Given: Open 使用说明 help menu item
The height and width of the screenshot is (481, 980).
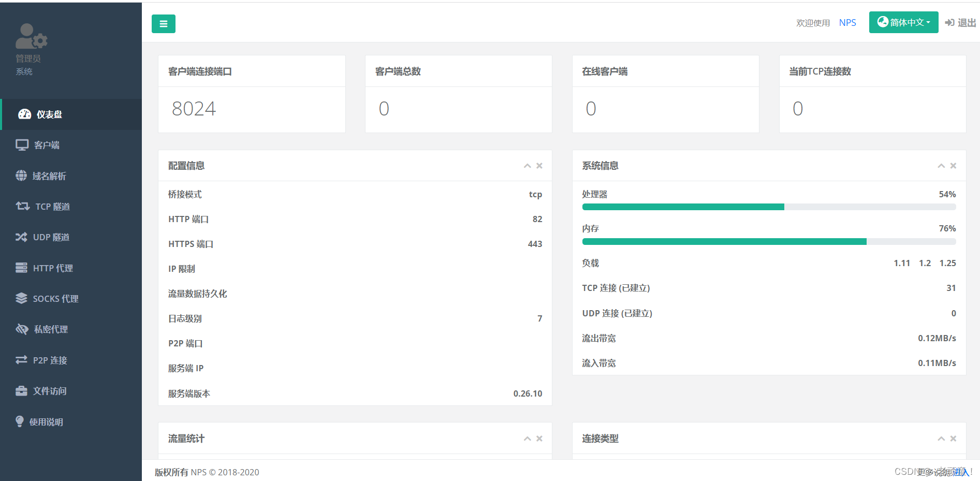Looking at the screenshot, I should tap(71, 422).
